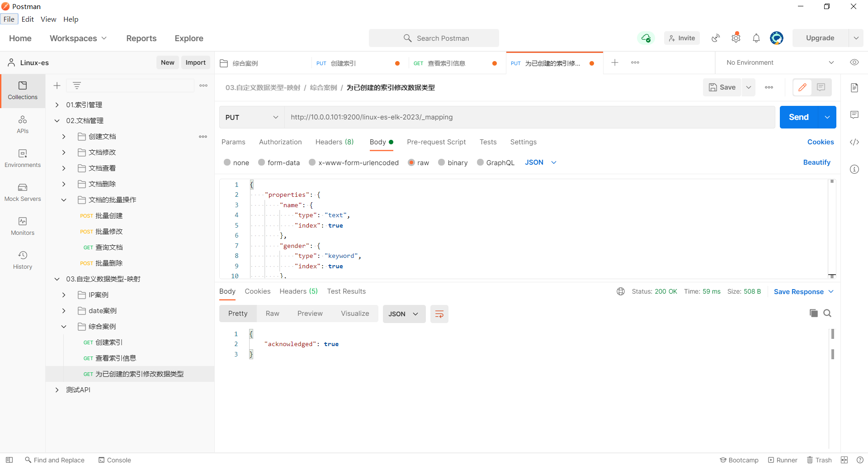Click the Beautify link

(816, 162)
